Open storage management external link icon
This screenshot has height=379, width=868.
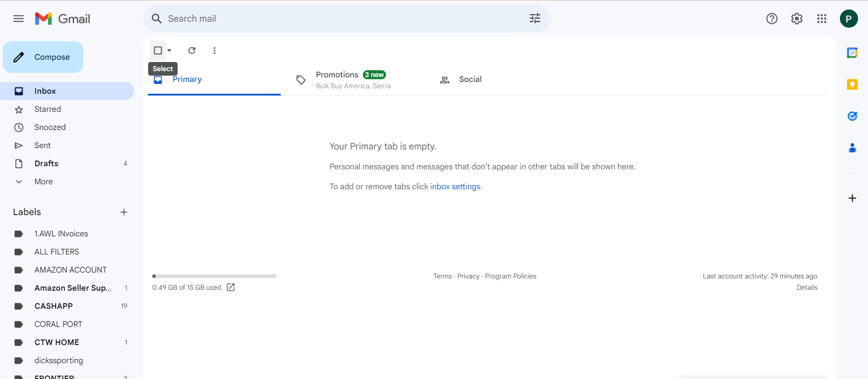231,287
